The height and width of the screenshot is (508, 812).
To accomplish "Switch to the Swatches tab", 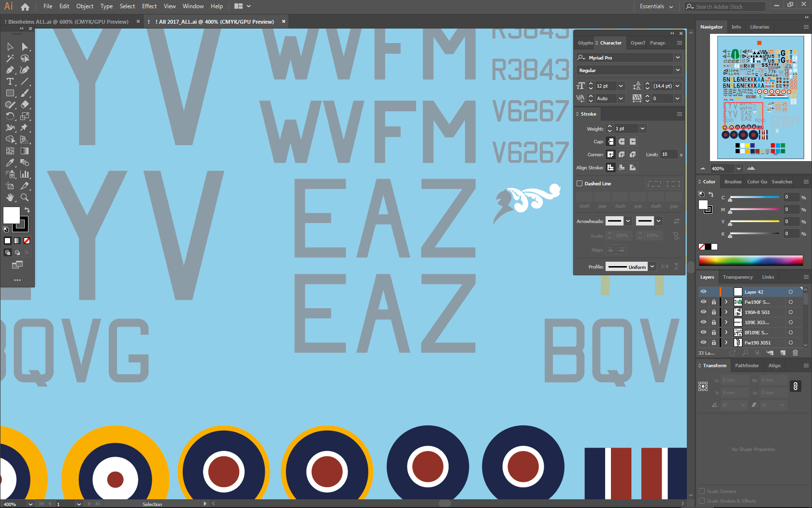I will [x=782, y=182].
